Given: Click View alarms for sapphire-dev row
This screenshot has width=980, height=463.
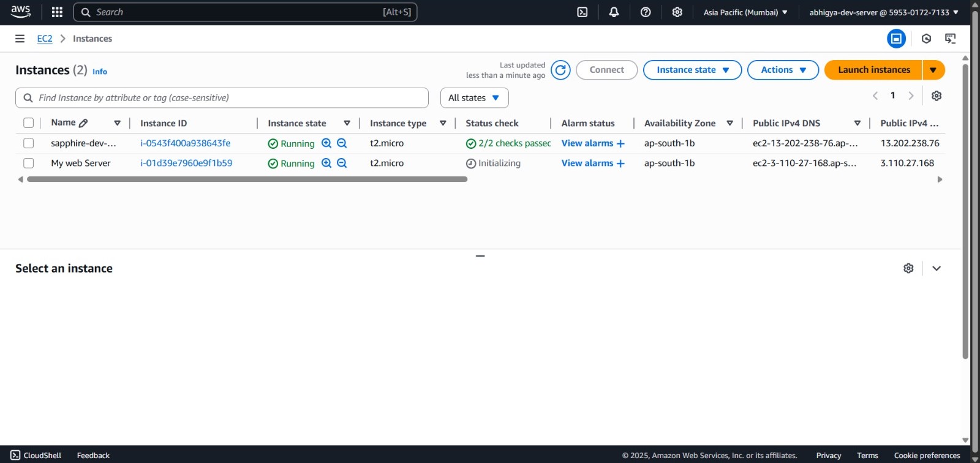Looking at the screenshot, I should [587, 143].
